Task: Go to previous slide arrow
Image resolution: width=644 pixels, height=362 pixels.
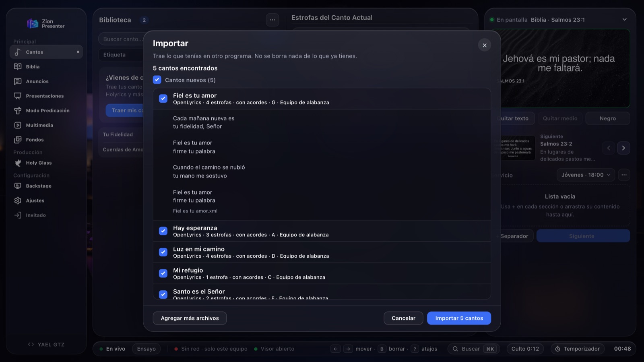Action: click(x=609, y=148)
